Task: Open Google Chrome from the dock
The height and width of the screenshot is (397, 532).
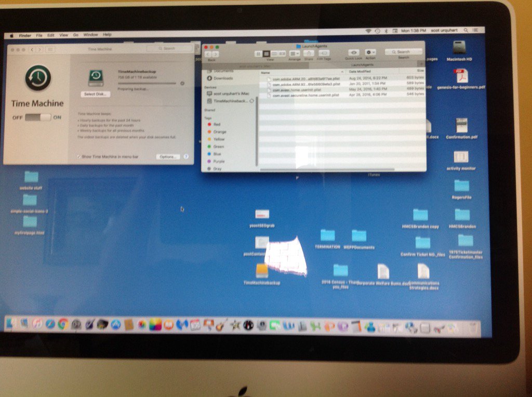Action: (63, 324)
